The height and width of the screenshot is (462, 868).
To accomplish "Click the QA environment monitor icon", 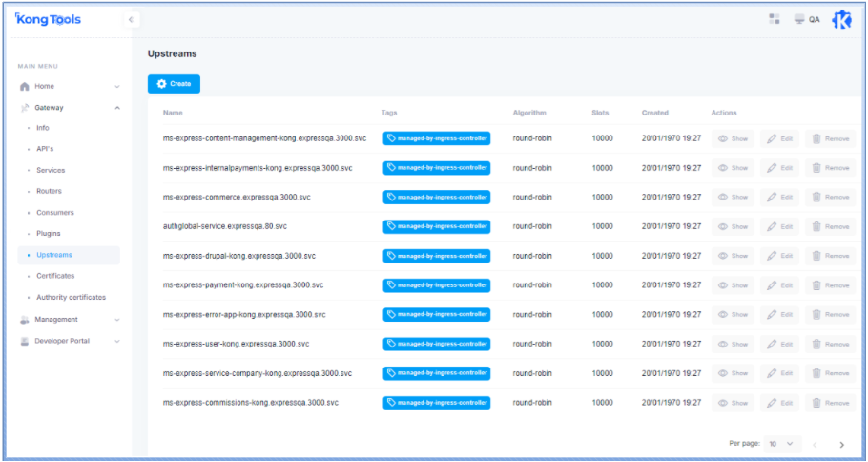I will 799,19.
